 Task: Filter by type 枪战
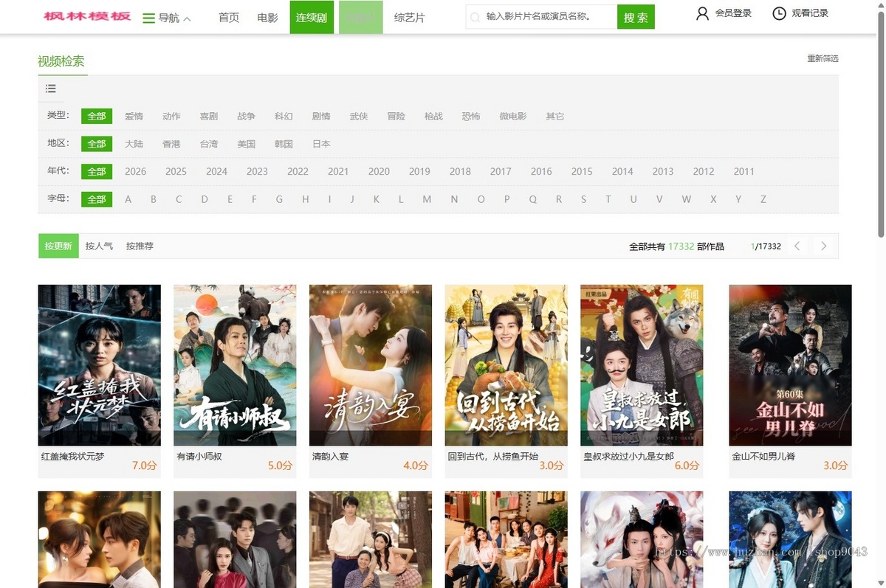point(433,117)
